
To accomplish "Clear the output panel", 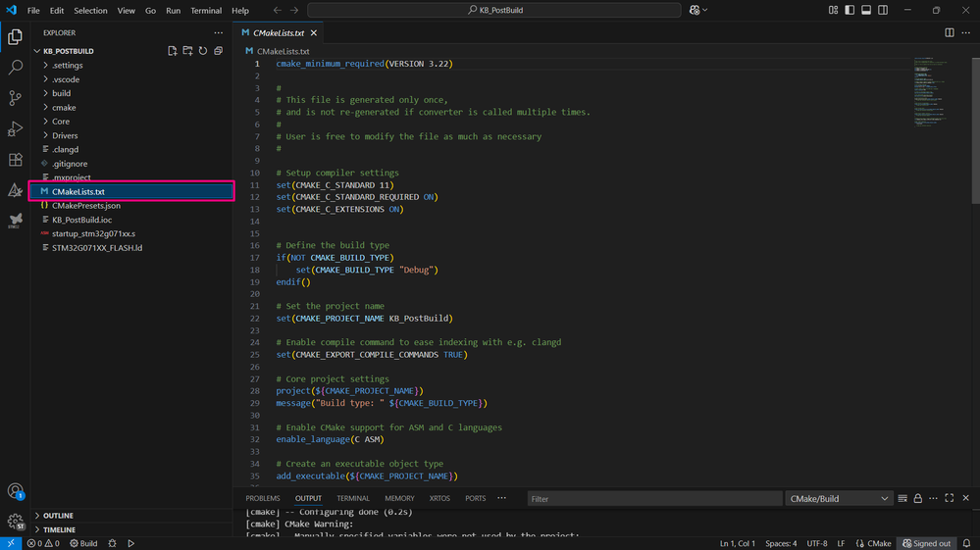I will [903, 498].
